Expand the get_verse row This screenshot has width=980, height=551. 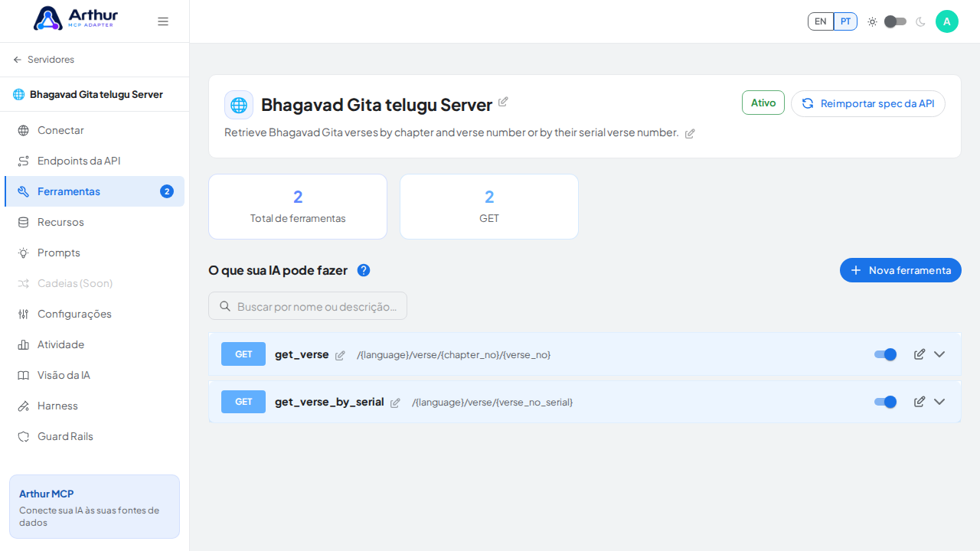coord(939,354)
